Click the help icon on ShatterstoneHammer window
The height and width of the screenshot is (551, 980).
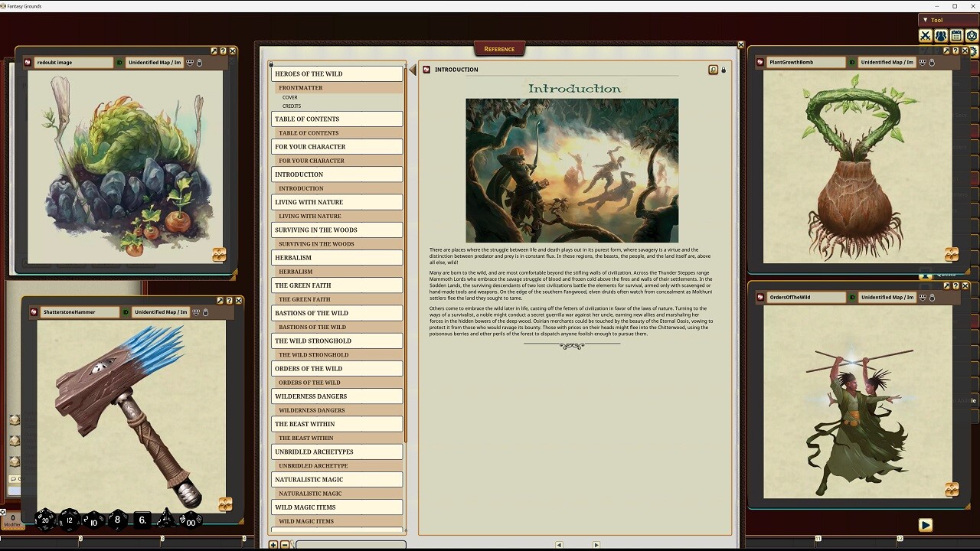point(229,301)
